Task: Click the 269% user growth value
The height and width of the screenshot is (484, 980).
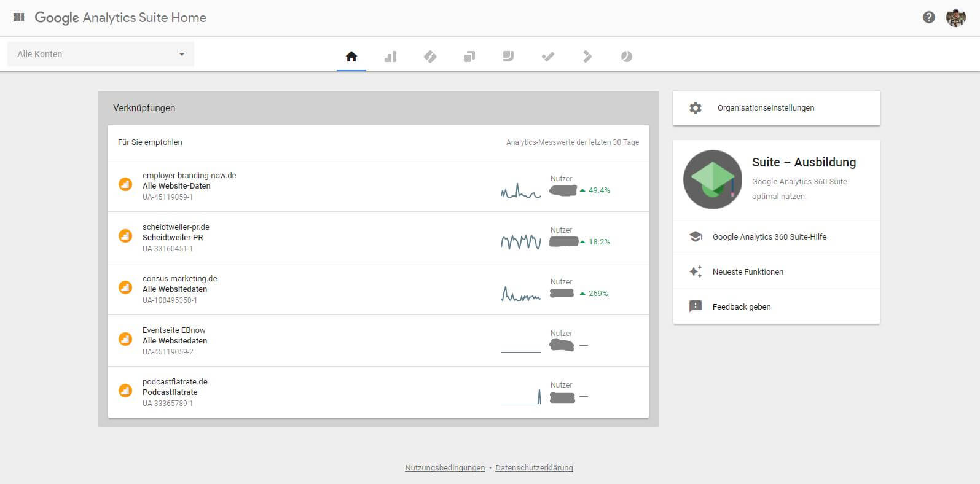Action: click(x=598, y=294)
